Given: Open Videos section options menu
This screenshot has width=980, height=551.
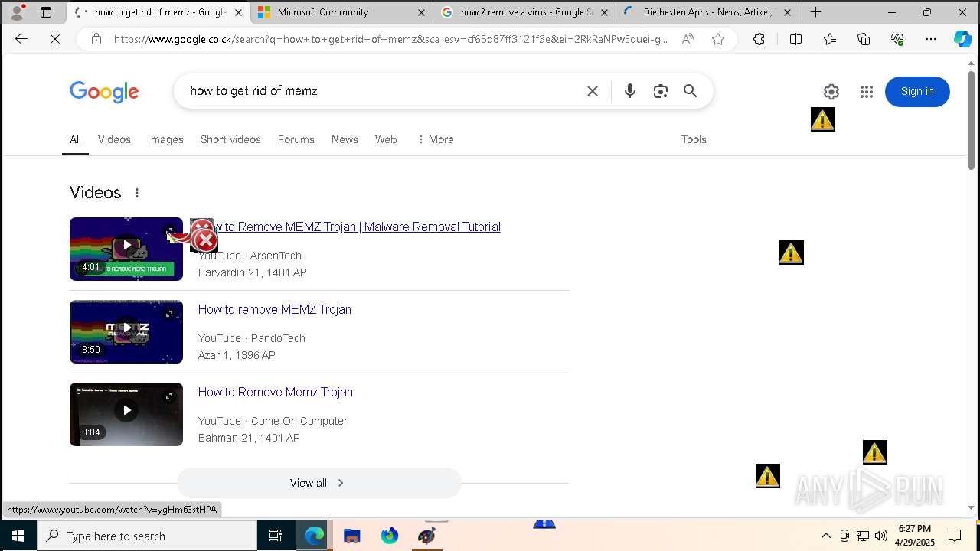Looking at the screenshot, I should pyautogui.click(x=137, y=193).
